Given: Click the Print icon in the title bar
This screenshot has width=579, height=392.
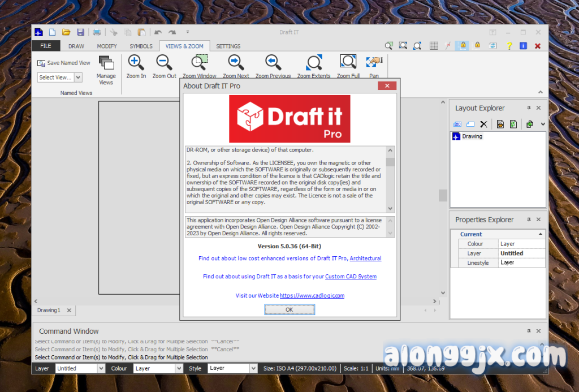Looking at the screenshot, I should click(97, 32).
